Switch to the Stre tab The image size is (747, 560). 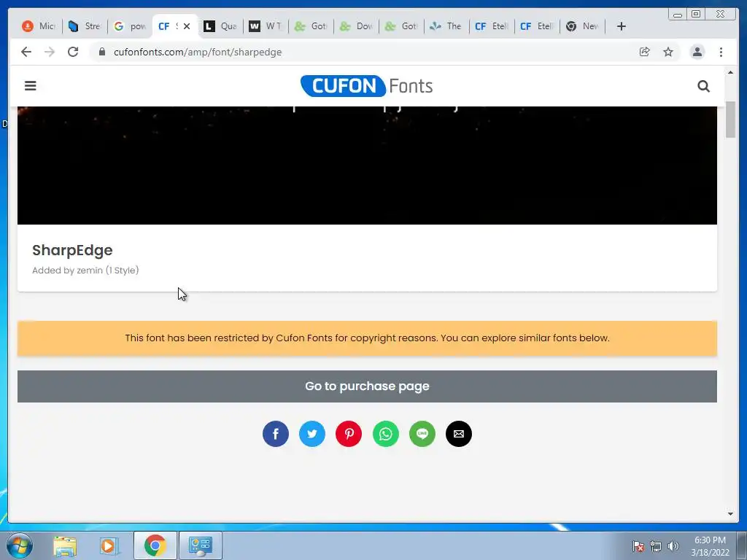tap(85, 26)
